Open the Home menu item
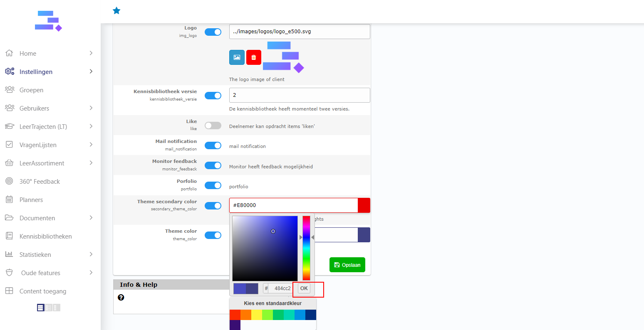644x330 pixels. tap(28, 54)
